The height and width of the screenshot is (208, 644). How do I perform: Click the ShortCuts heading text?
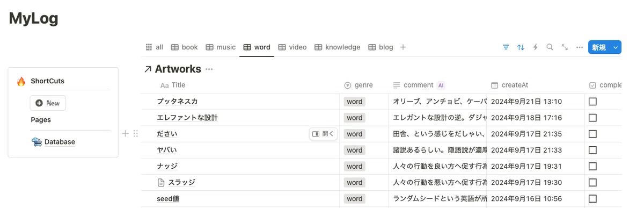(x=48, y=81)
